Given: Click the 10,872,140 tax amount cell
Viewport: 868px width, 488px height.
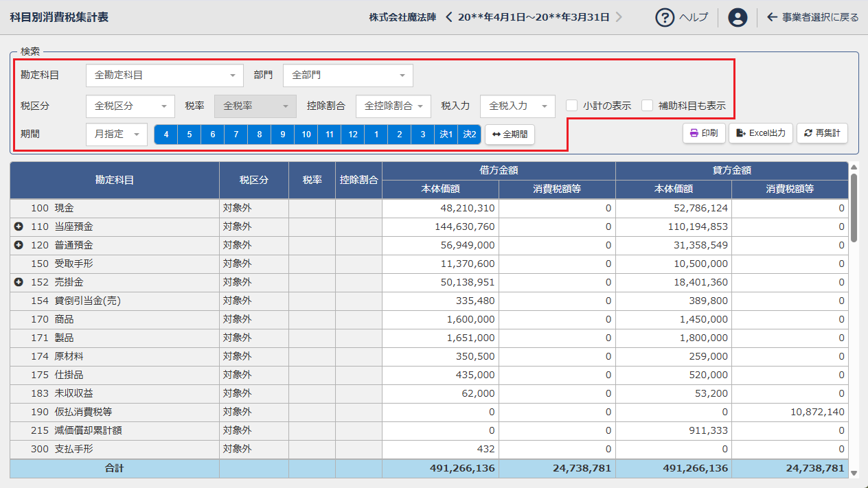Looking at the screenshot, I should click(x=790, y=412).
